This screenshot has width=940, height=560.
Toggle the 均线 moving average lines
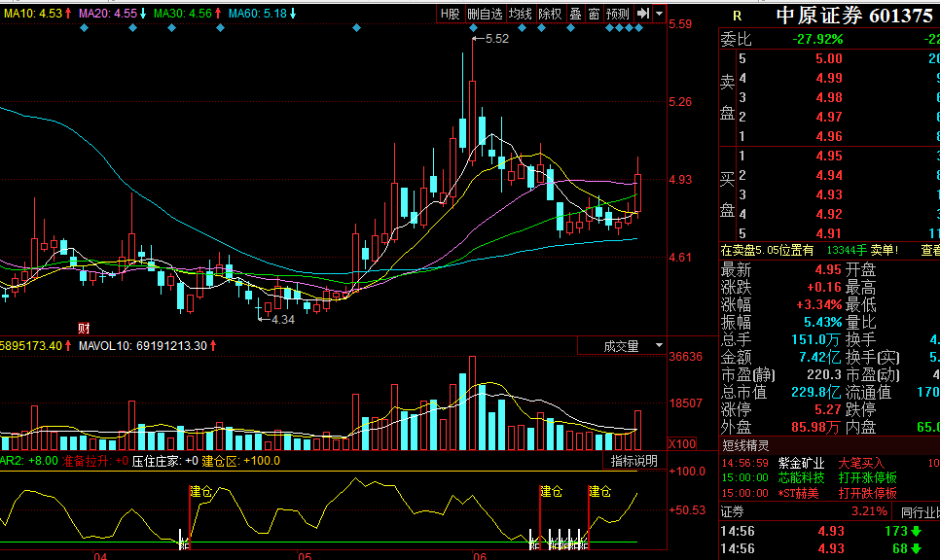pyautogui.click(x=522, y=14)
